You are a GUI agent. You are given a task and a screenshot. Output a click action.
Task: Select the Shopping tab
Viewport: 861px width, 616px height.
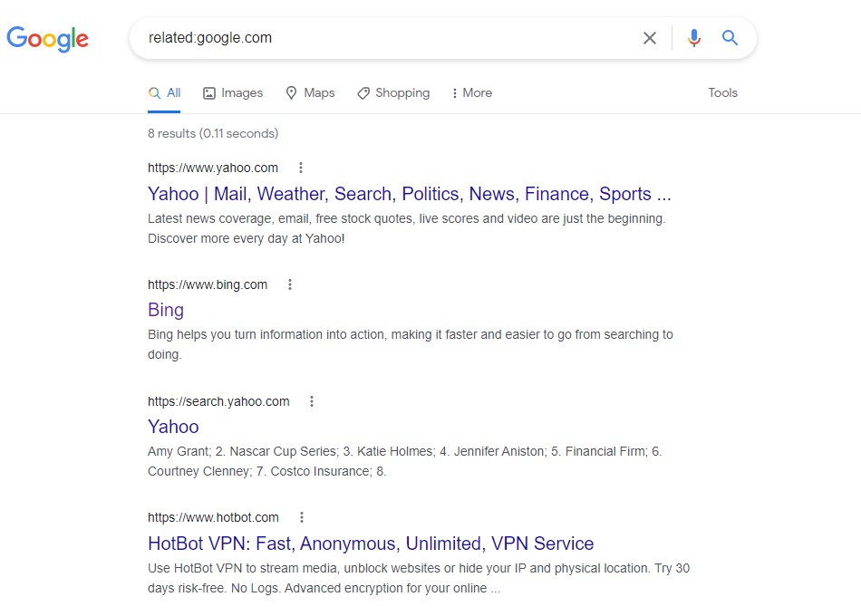click(393, 92)
